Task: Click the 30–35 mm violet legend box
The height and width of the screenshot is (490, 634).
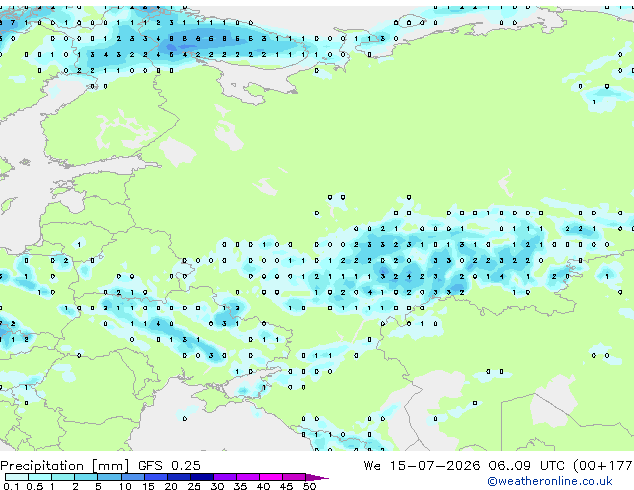Action: pyautogui.click(x=225, y=477)
